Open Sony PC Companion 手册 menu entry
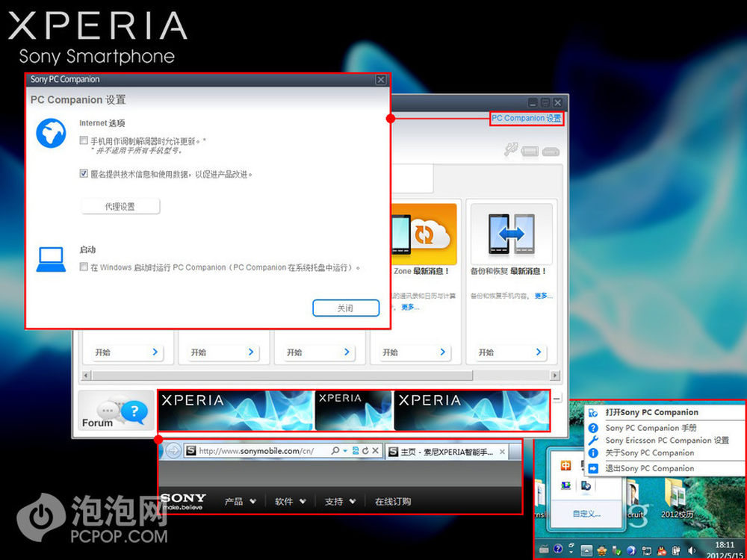Screen dimensions: 747x560 pos(665,428)
